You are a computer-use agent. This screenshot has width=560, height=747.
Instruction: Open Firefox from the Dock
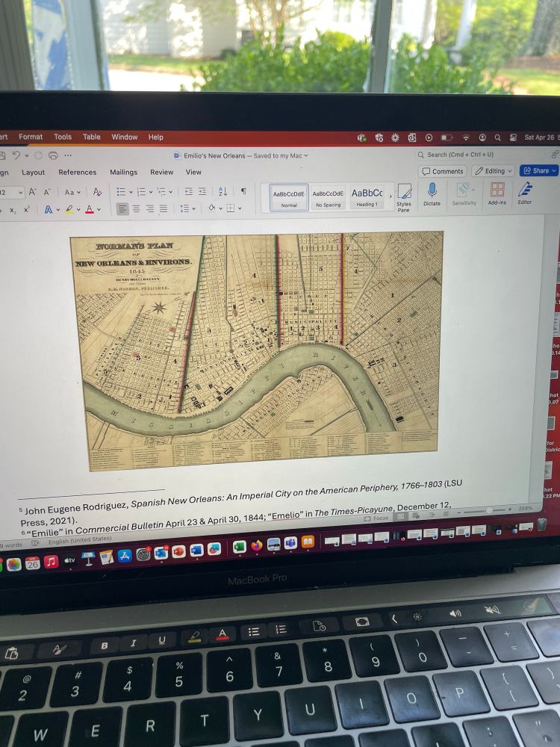[x=256, y=545]
